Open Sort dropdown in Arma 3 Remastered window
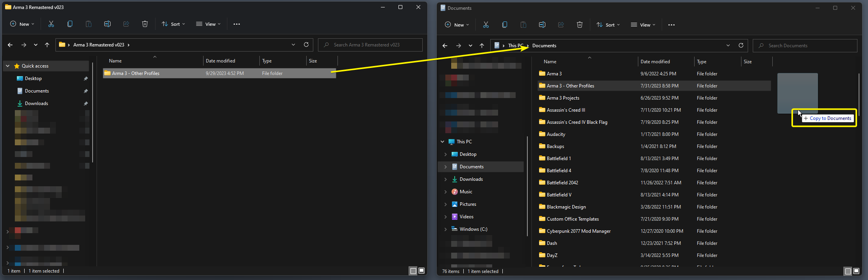868x280 pixels. coord(173,24)
